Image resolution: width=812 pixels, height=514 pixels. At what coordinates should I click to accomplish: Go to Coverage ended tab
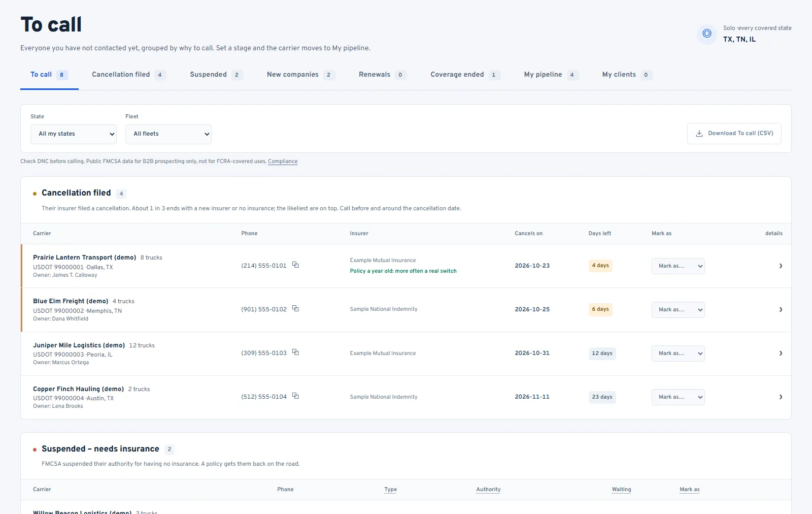tap(465, 75)
